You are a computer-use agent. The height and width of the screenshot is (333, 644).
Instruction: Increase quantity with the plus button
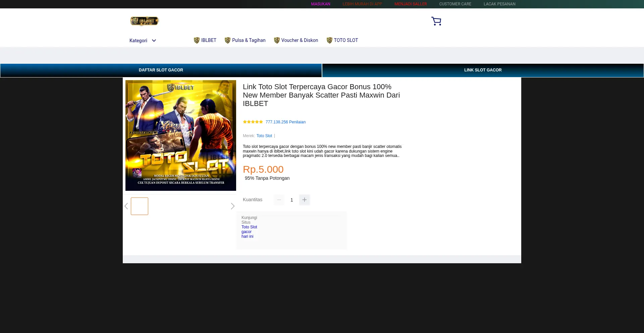coord(304,200)
